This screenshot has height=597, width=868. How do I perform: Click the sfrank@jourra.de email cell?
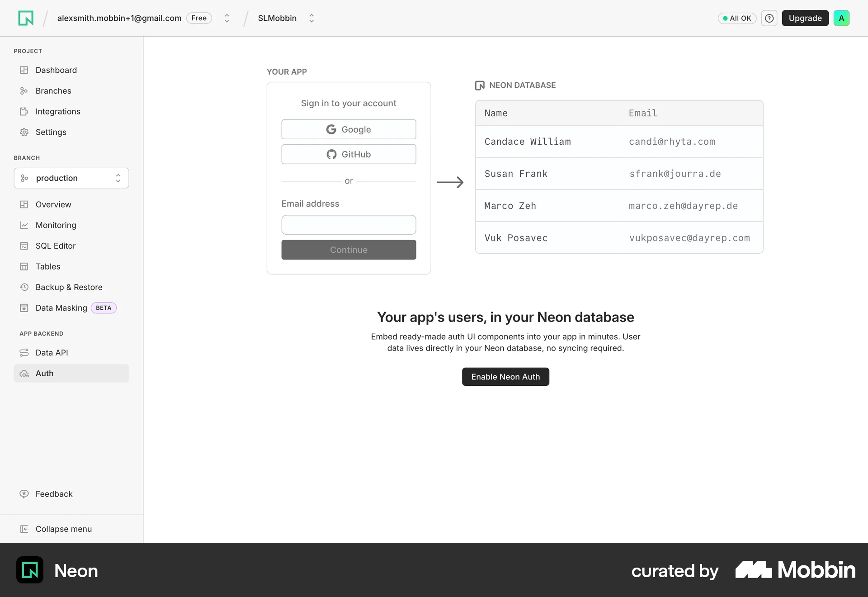[675, 174]
